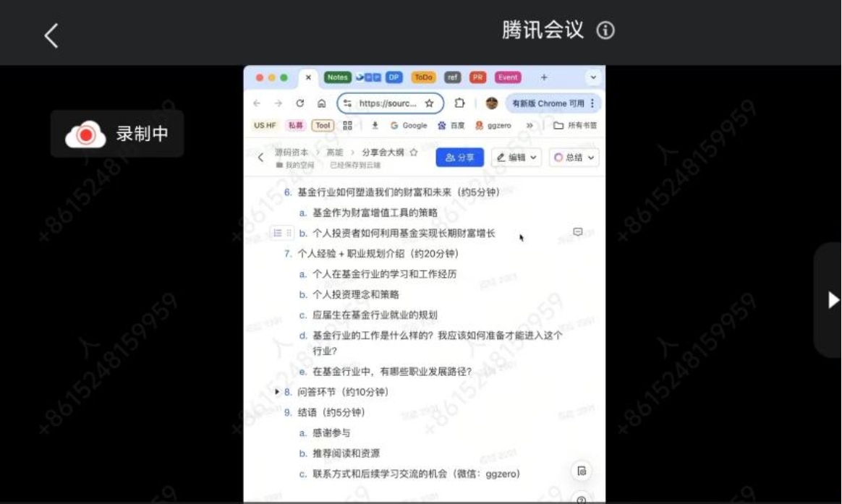Open the 编辑 mode dropdown
Viewport: 842px width, 504px height.
516,158
